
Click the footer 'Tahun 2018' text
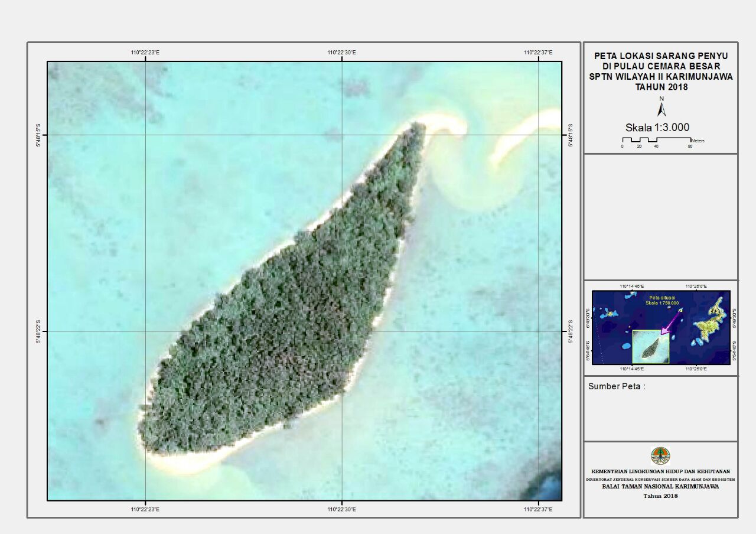[660, 496]
